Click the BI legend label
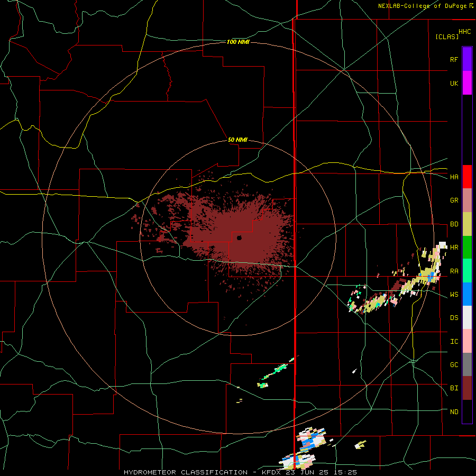 454,388
